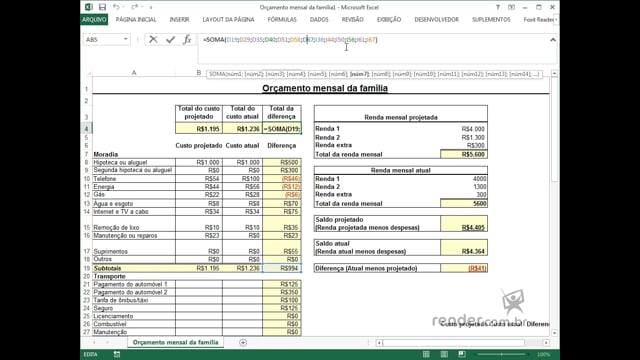Click the active cell D4 showing =SOMA(D19;

282,129
